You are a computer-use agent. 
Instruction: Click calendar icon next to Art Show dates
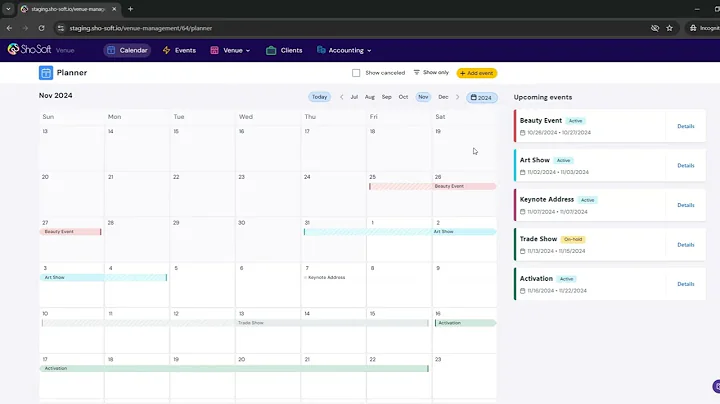(523, 172)
